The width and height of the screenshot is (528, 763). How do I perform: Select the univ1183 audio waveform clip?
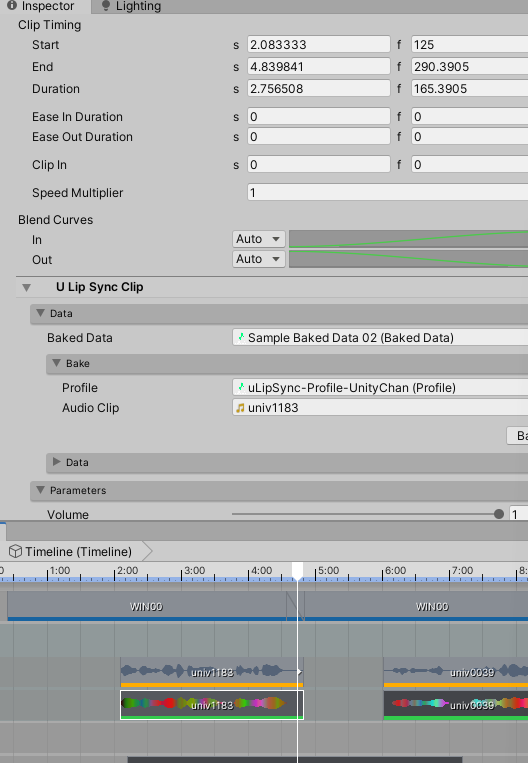click(212, 672)
